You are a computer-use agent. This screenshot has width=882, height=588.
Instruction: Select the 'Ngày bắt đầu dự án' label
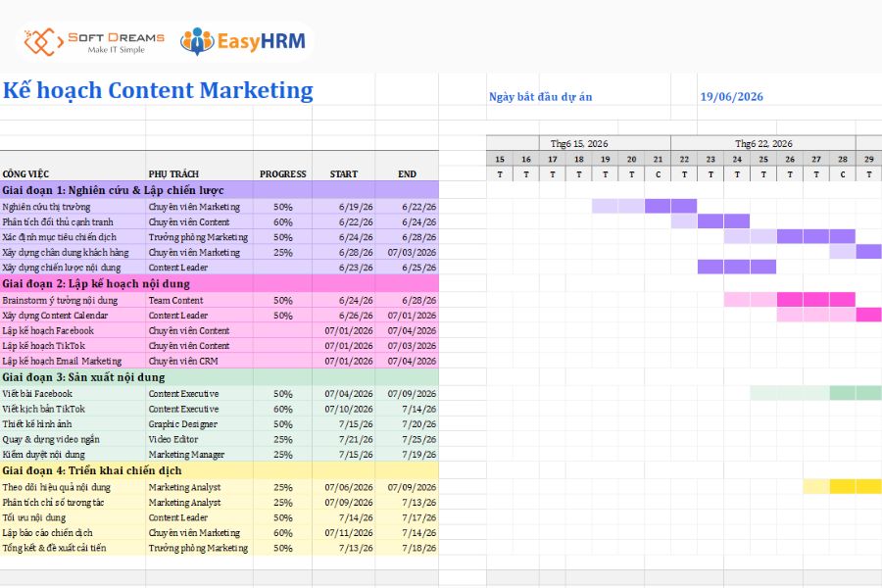coord(540,97)
